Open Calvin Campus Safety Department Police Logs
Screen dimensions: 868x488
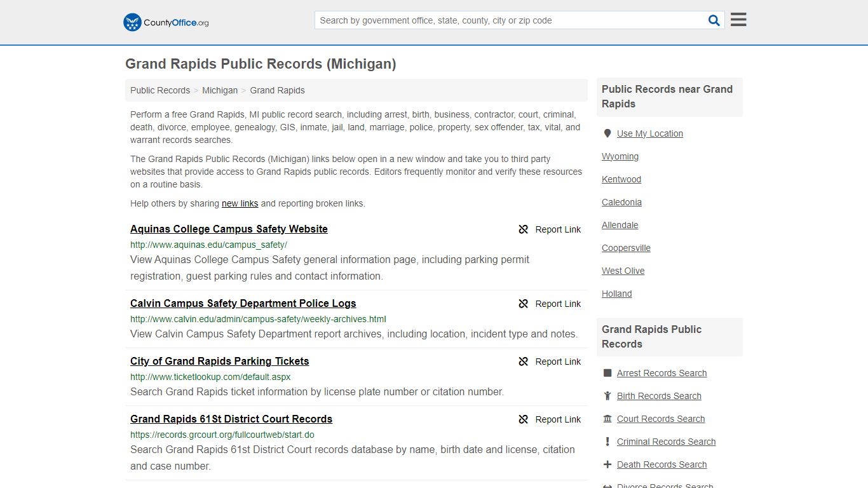pos(243,303)
